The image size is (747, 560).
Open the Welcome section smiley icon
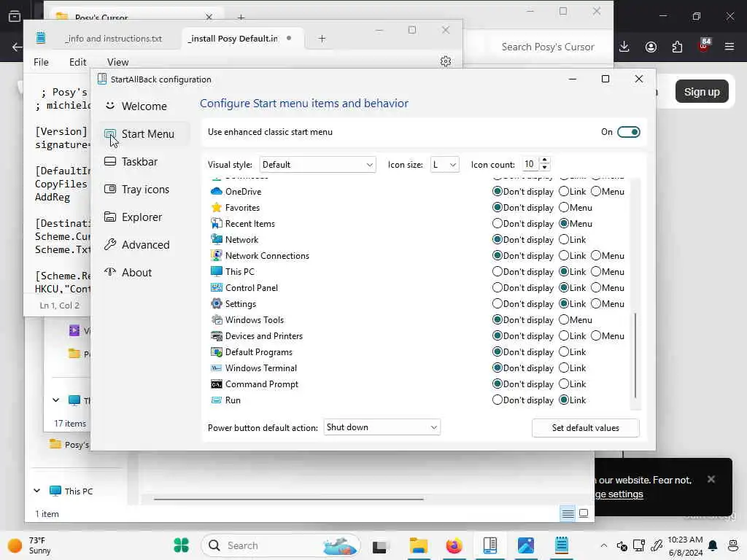pyautogui.click(x=110, y=106)
